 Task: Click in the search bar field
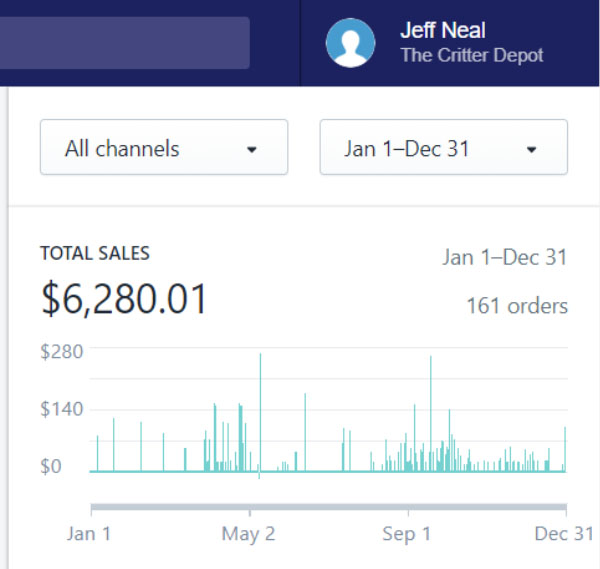click(x=125, y=43)
